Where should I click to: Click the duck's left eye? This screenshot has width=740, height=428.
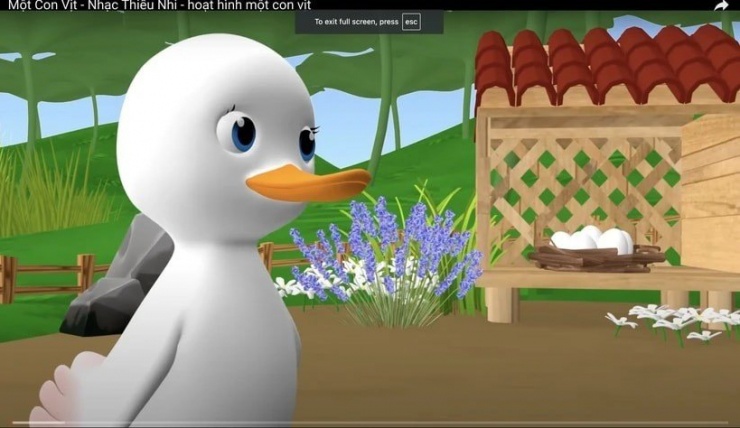click(x=243, y=132)
